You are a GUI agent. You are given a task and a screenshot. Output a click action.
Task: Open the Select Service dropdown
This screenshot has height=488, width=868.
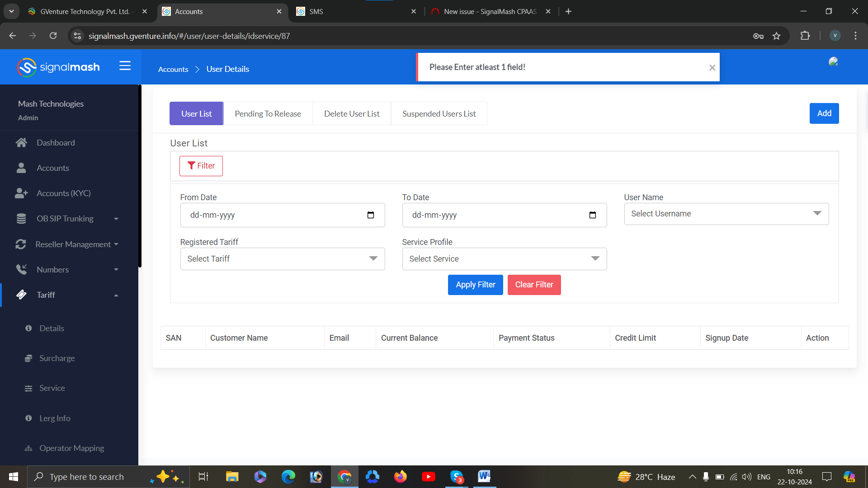coord(504,259)
